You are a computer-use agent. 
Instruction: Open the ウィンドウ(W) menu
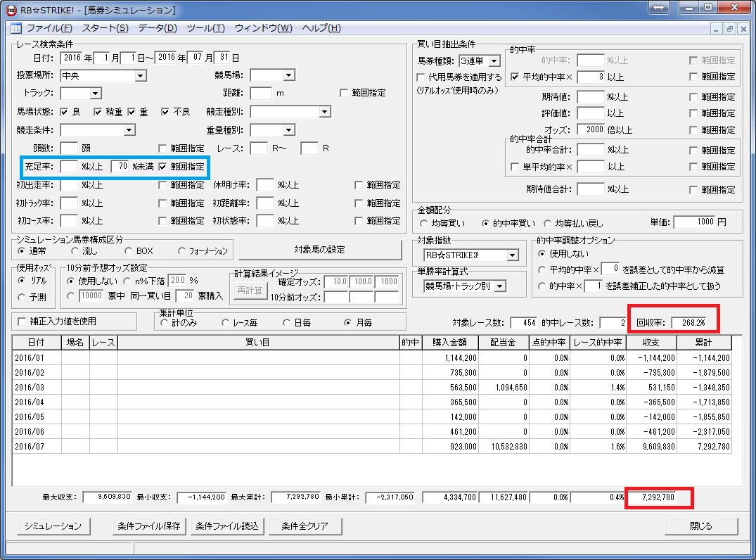[x=263, y=28]
